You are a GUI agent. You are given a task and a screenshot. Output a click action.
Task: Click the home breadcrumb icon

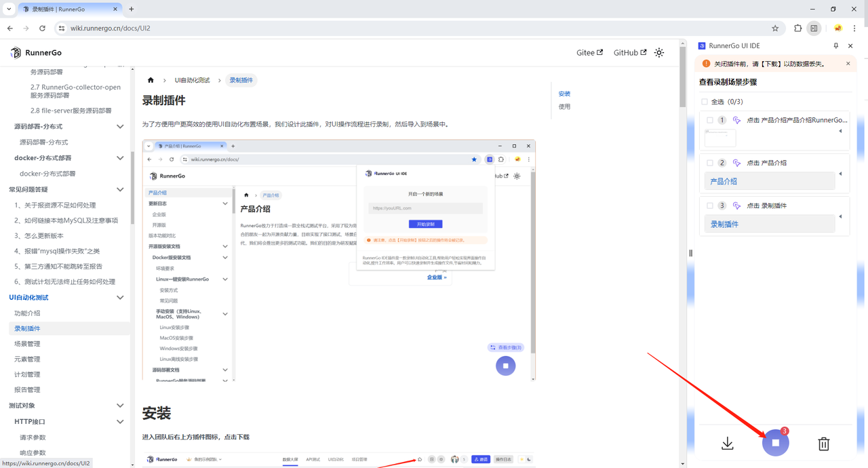coord(151,80)
